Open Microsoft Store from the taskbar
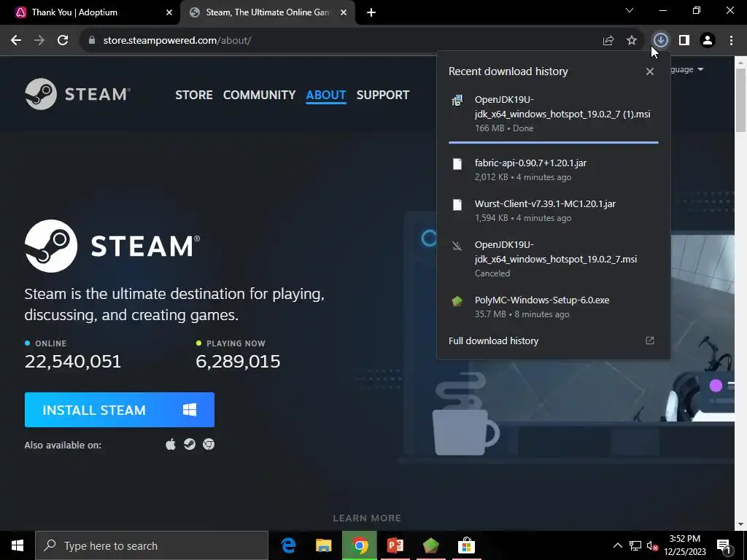 pyautogui.click(x=466, y=545)
